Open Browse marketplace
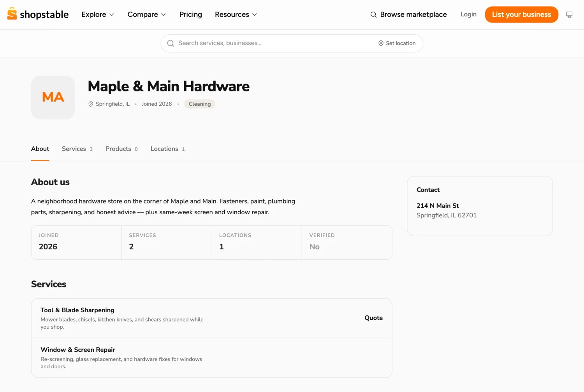Viewport: 584px width, 392px height. tap(408, 14)
